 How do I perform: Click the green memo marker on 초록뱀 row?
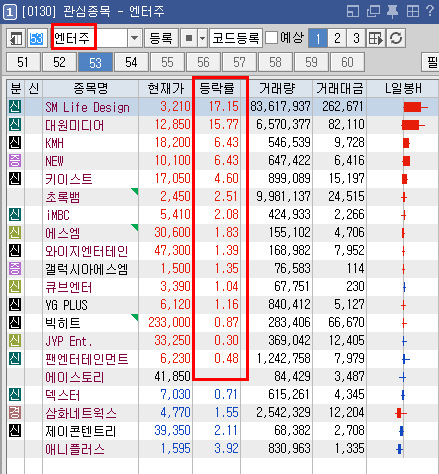pyautogui.click(x=135, y=191)
